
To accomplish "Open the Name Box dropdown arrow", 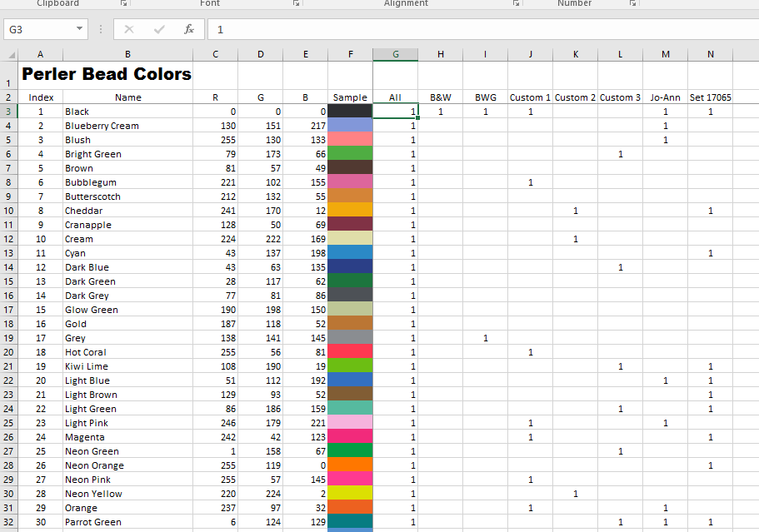I will tap(81, 28).
